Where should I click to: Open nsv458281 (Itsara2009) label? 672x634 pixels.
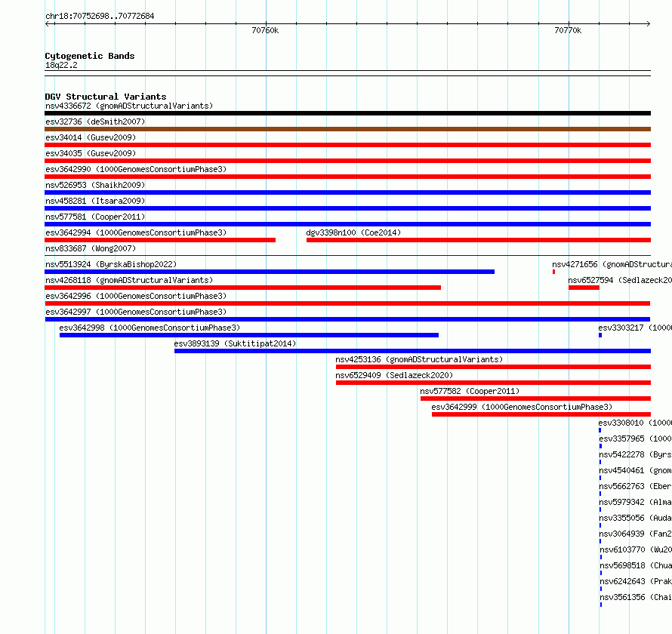[95, 201]
